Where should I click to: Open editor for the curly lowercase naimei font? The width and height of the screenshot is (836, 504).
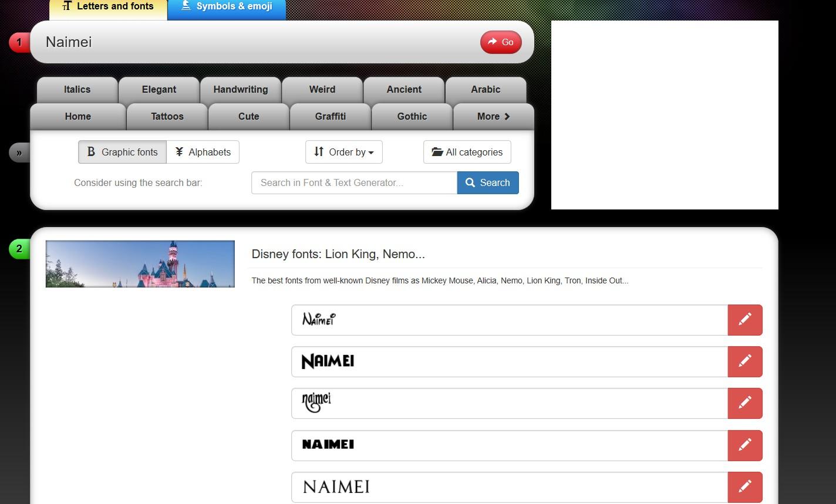tap(745, 403)
